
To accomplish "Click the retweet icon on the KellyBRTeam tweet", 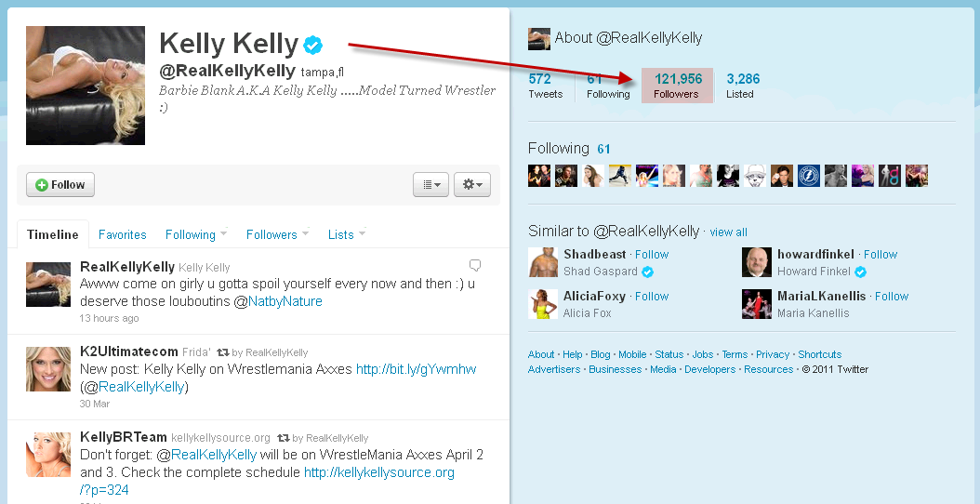I will click(284, 438).
